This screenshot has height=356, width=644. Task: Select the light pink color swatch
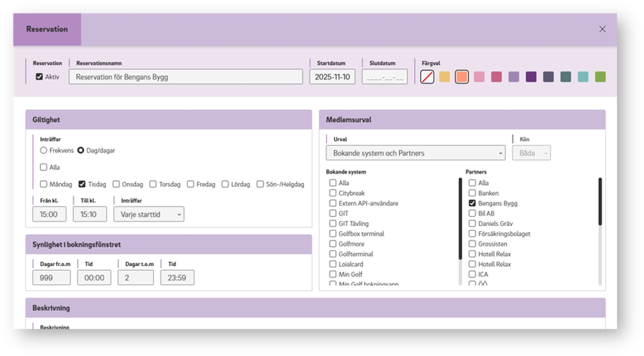(479, 77)
